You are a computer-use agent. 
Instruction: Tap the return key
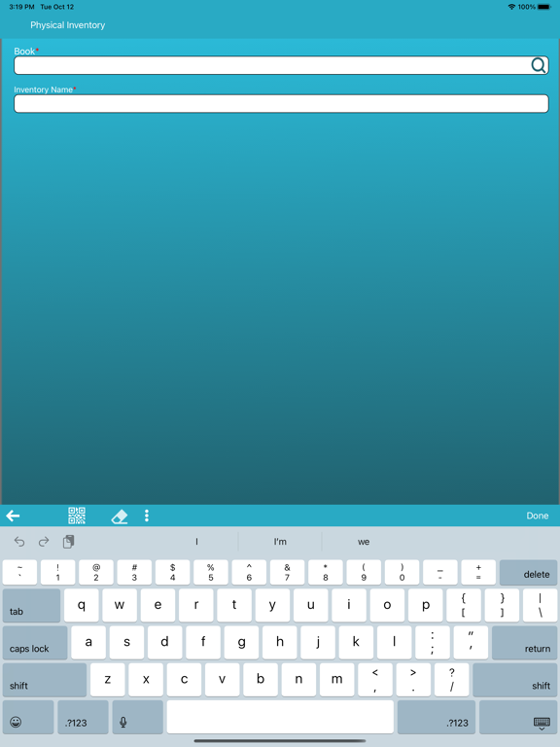click(525, 642)
